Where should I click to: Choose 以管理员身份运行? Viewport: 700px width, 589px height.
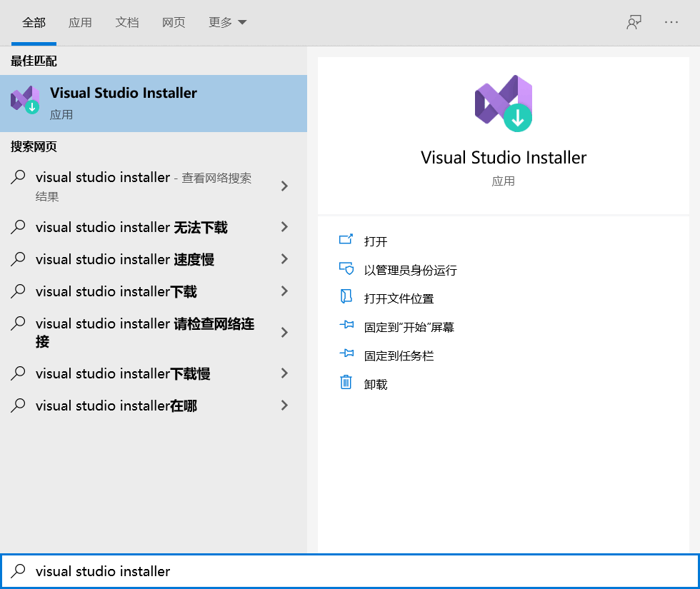pos(410,270)
